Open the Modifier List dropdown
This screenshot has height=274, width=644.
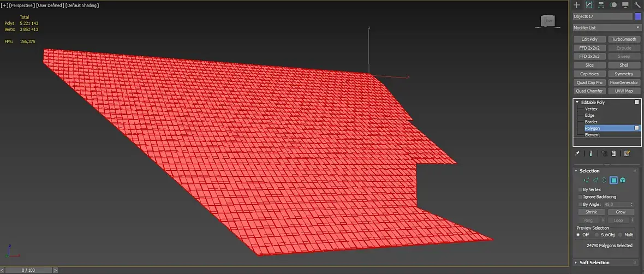tap(607, 27)
